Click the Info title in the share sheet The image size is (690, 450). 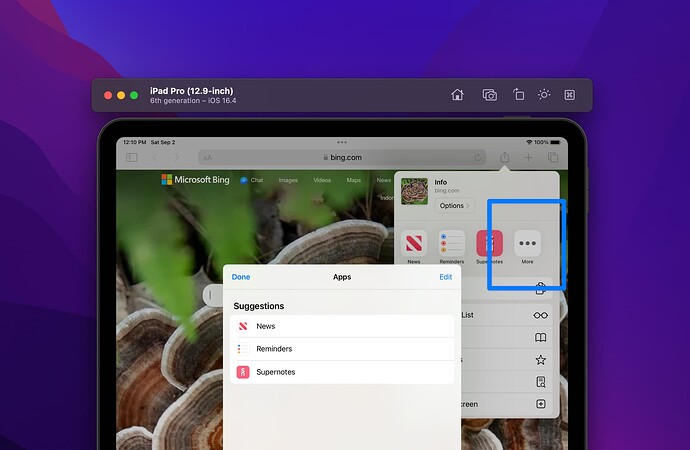[440, 182]
